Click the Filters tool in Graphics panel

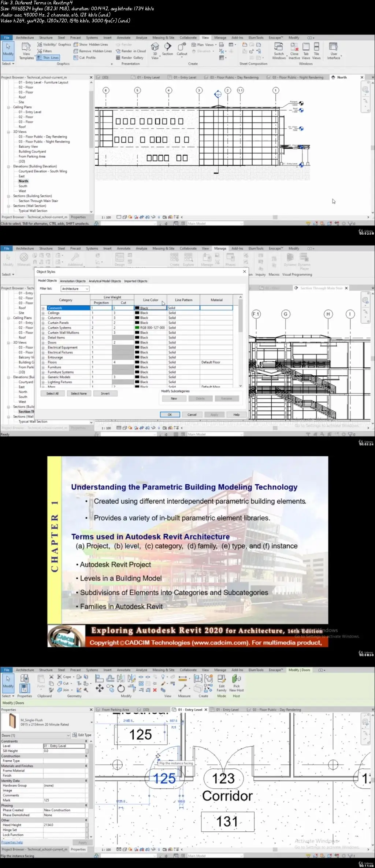(x=45, y=51)
